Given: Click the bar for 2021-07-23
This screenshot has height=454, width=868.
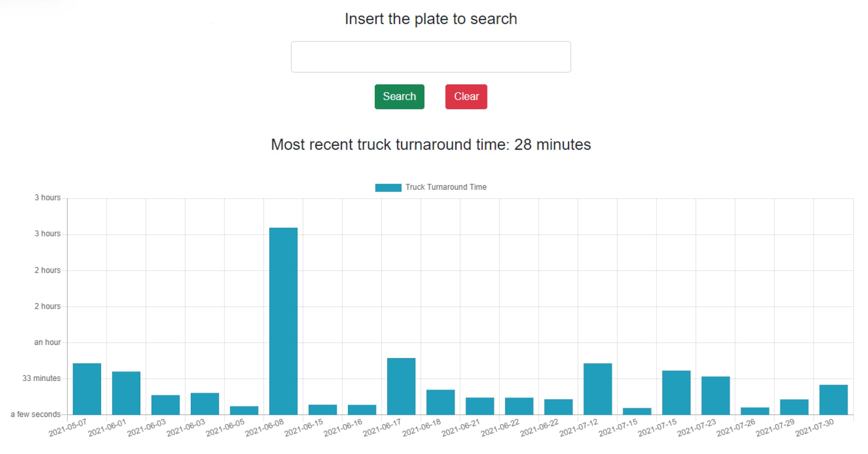Looking at the screenshot, I should [x=716, y=395].
